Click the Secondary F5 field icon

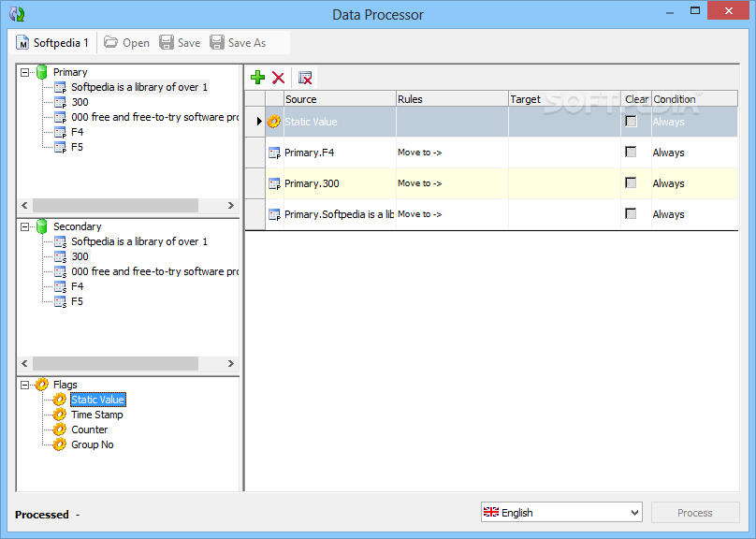(60, 302)
